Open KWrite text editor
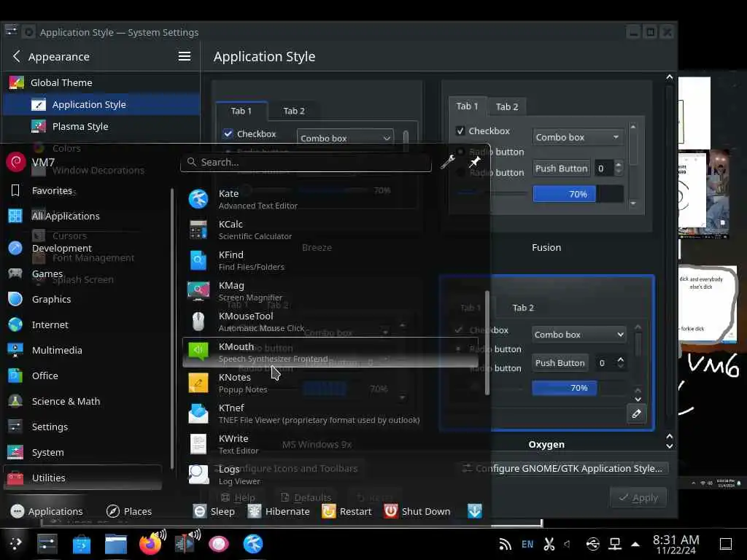 [330, 444]
